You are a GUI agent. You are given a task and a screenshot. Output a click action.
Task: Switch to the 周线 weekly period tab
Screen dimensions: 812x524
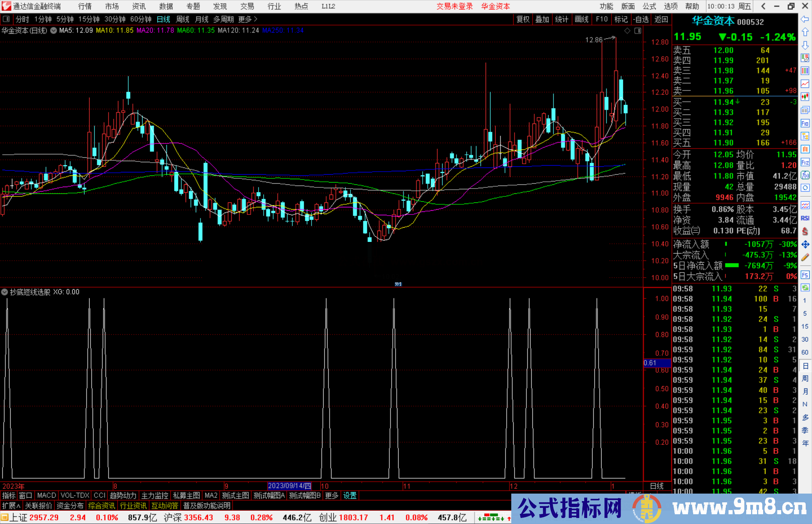point(183,19)
